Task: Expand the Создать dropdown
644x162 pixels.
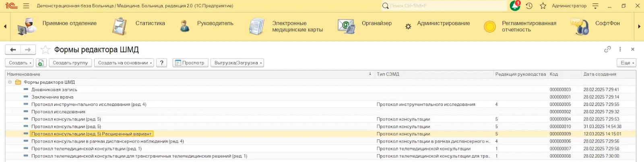Action: 20,63
